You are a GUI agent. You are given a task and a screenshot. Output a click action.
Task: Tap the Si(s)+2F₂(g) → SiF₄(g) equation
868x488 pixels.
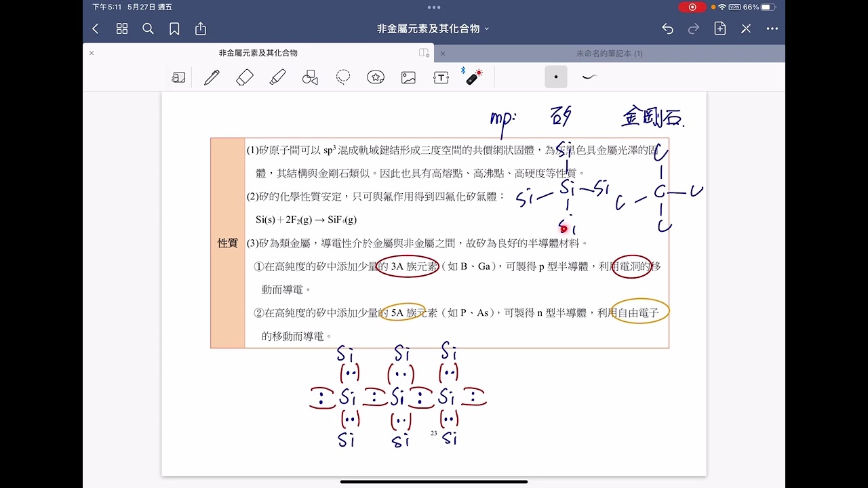pos(306,220)
